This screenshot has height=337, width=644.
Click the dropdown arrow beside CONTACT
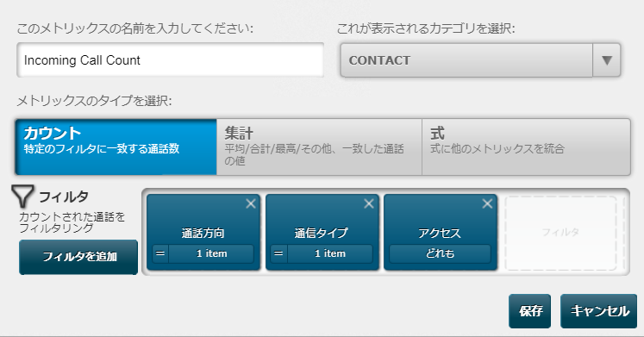coord(607,60)
